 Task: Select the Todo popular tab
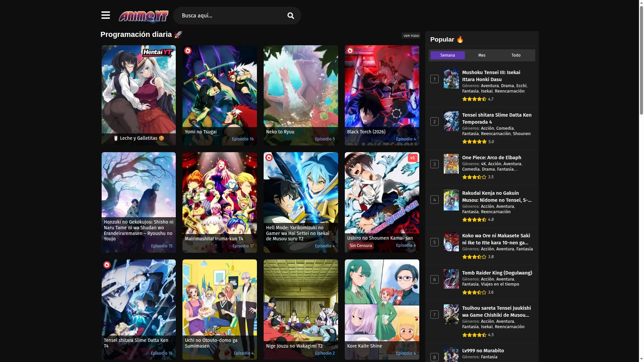(x=516, y=55)
